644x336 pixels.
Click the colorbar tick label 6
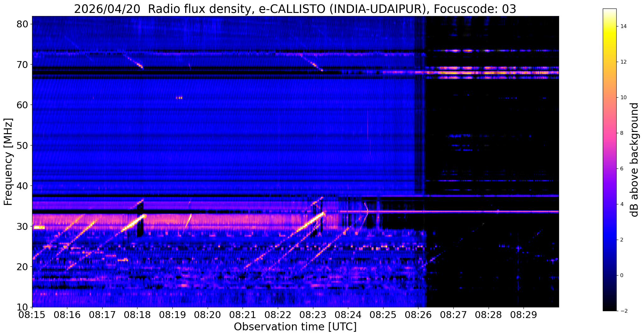pos(621,169)
